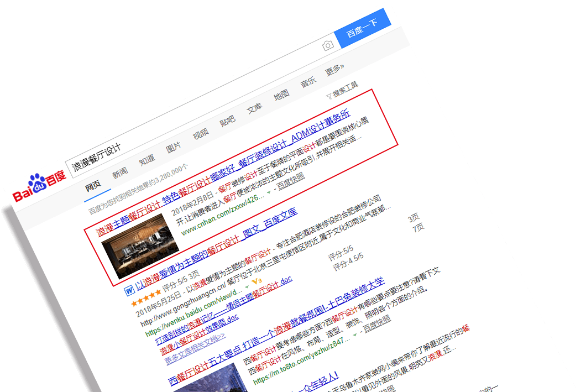Open the 地图 tab

281,95
